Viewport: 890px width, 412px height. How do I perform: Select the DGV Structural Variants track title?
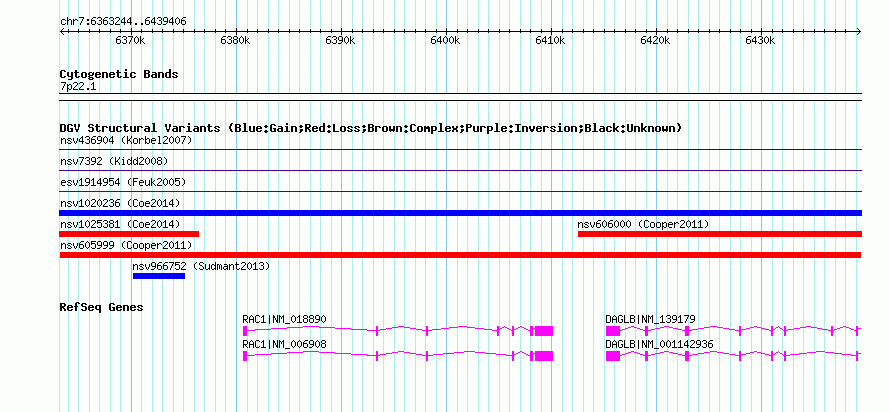click(x=371, y=128)
